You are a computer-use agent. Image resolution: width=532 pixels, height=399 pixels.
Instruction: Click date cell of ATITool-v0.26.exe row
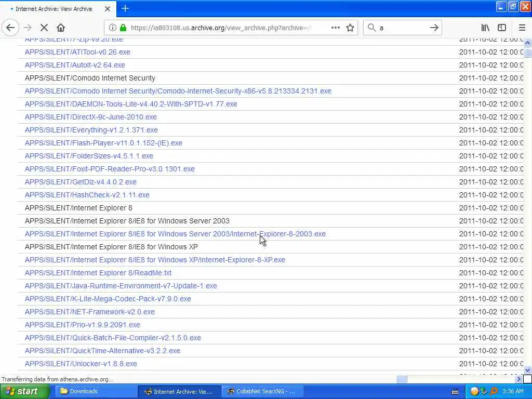491,52
